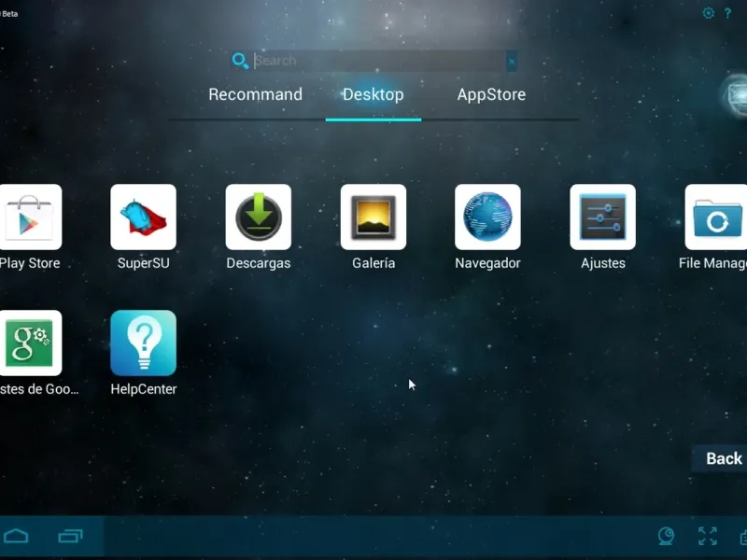Click the Galería label text
The width and height of the screenshot is (747, 560).
(373, 263)
